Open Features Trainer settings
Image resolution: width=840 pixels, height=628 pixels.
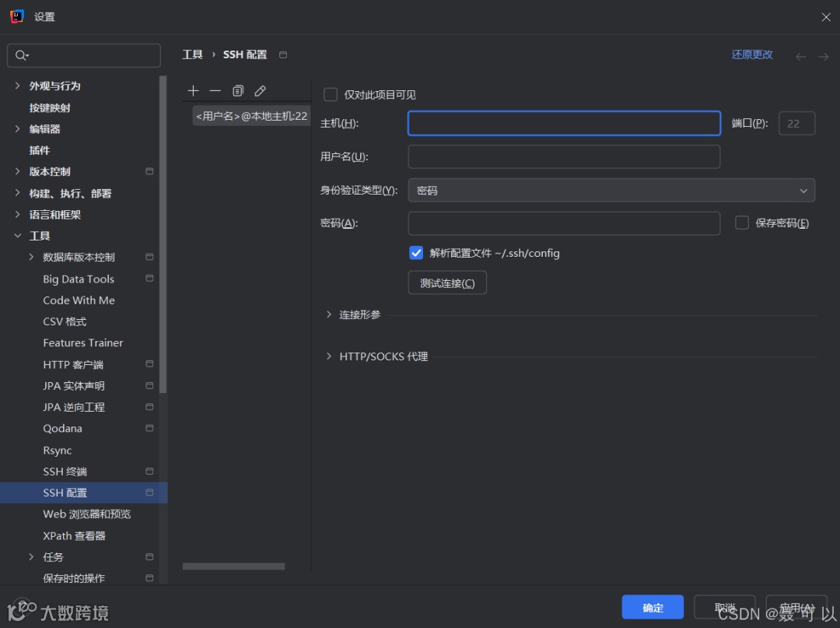[x=83, y=343]
